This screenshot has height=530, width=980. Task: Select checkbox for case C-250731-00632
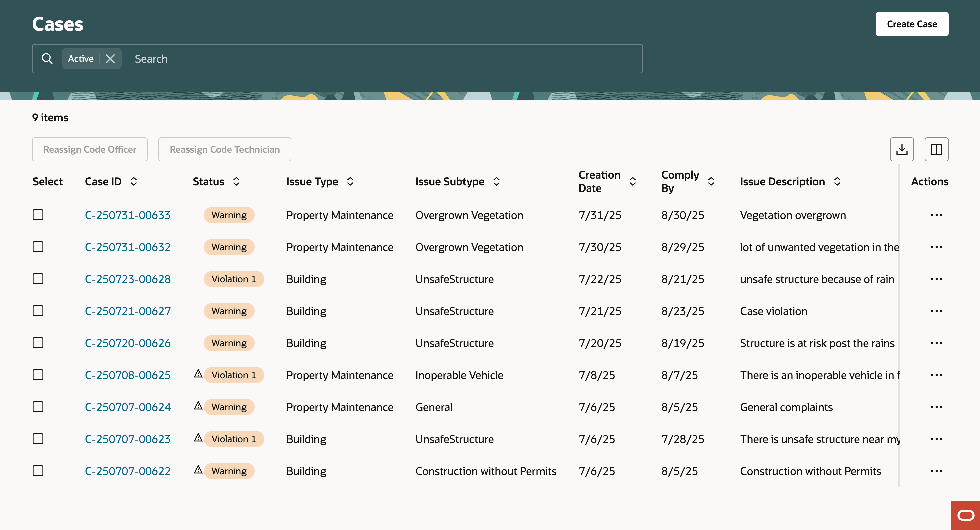38,247
